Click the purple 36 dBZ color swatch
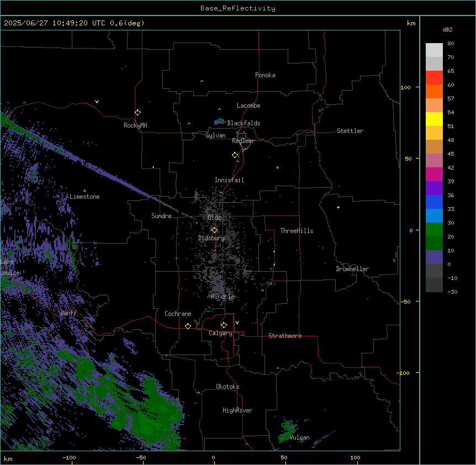476x465 pixels. coord(434,188)
